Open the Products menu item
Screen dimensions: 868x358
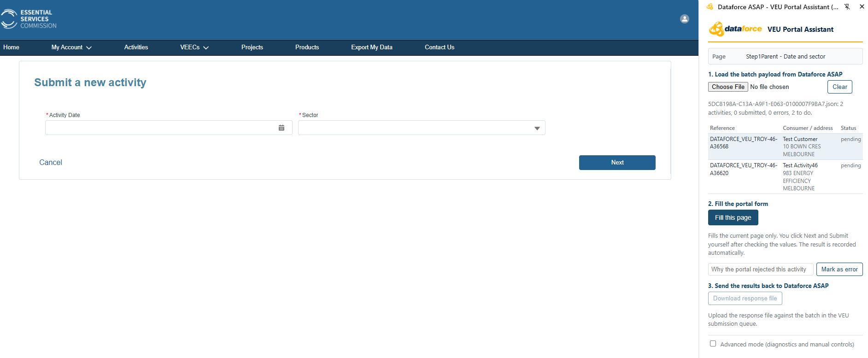307,47
